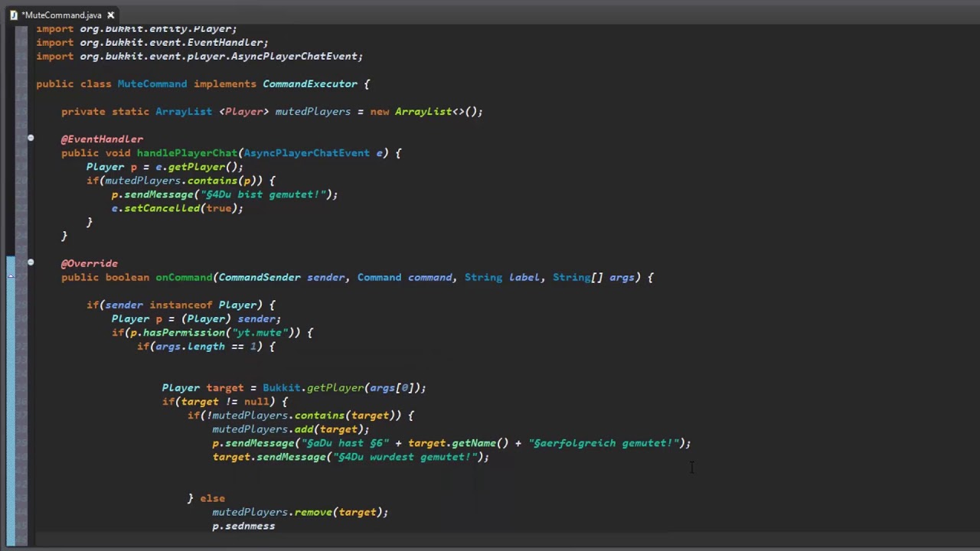Select the *MuteCommand.java editor tab
The width and height of the screenshot is (980, 551).
(61, 15)
